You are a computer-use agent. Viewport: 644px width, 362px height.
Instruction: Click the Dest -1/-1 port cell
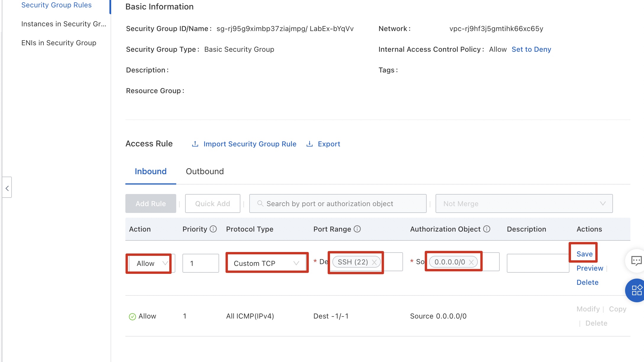pyautogui.click(x=331, y=316)
